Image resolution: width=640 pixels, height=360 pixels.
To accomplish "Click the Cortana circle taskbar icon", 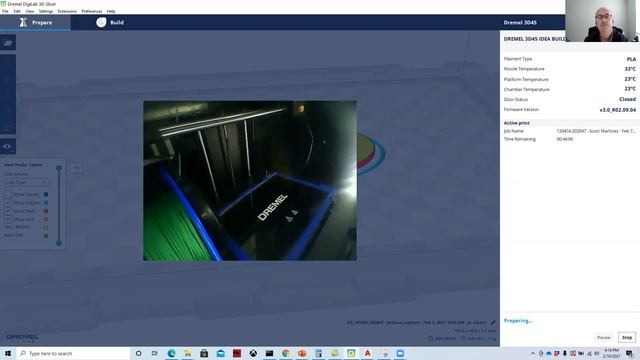I will (x=138, y=353).
